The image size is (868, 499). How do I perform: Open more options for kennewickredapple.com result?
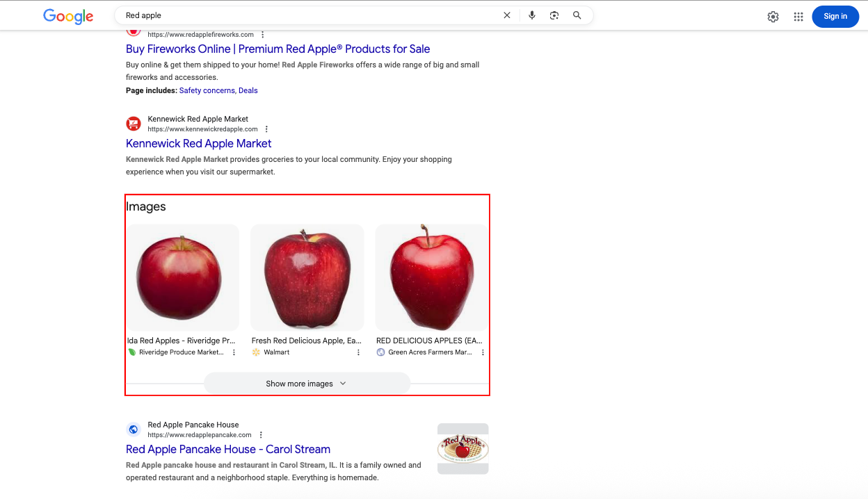(x=266, y=129)
